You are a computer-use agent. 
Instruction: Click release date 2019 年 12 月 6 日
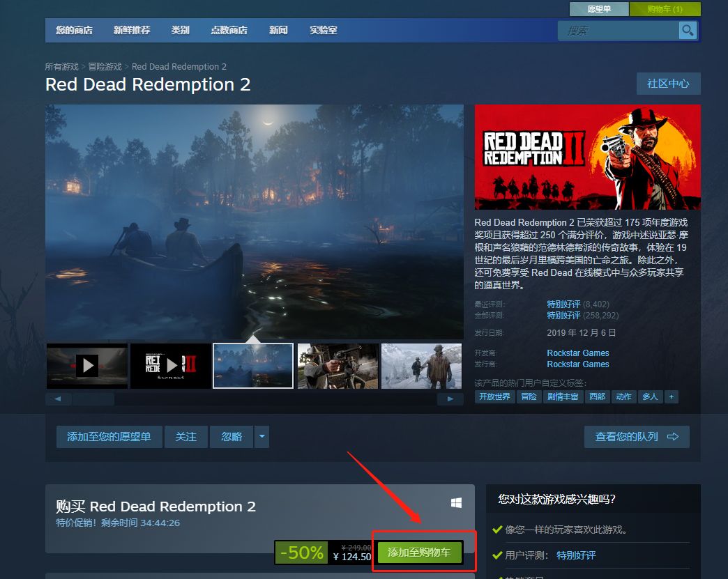tap(582, 332)
